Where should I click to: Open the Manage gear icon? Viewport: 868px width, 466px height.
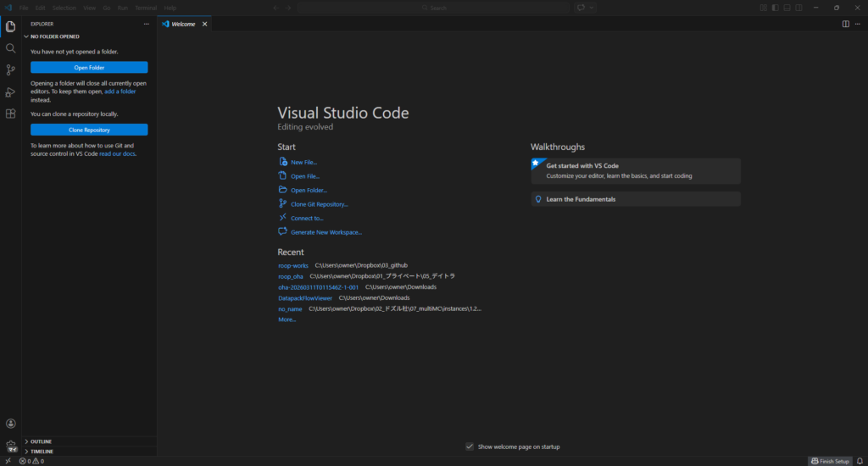pyautogui.click(x=10, y=446)
